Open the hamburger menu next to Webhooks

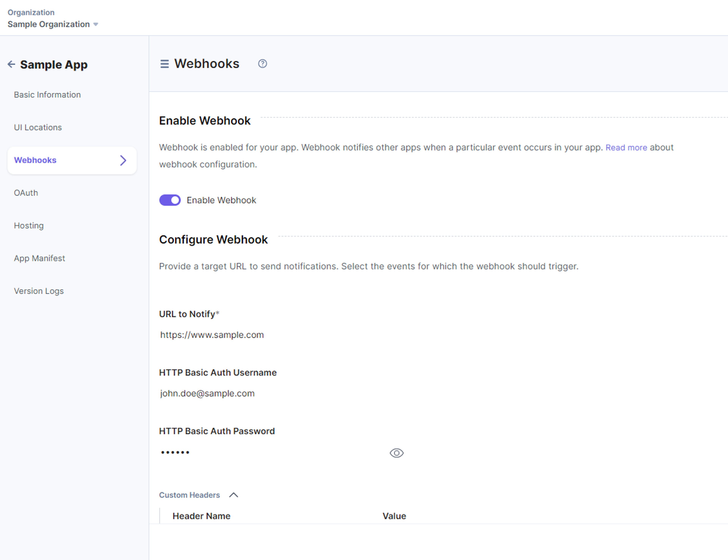[164, 64]
